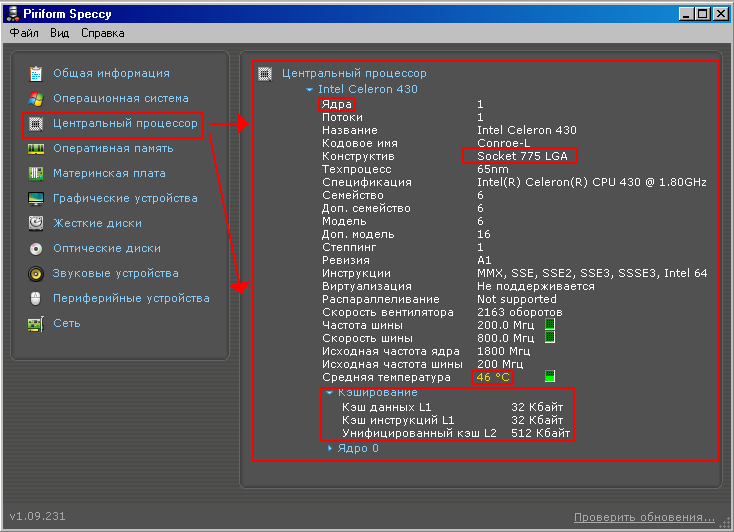Open the Вид menu

pyautogui.click(x=60, y=33)
